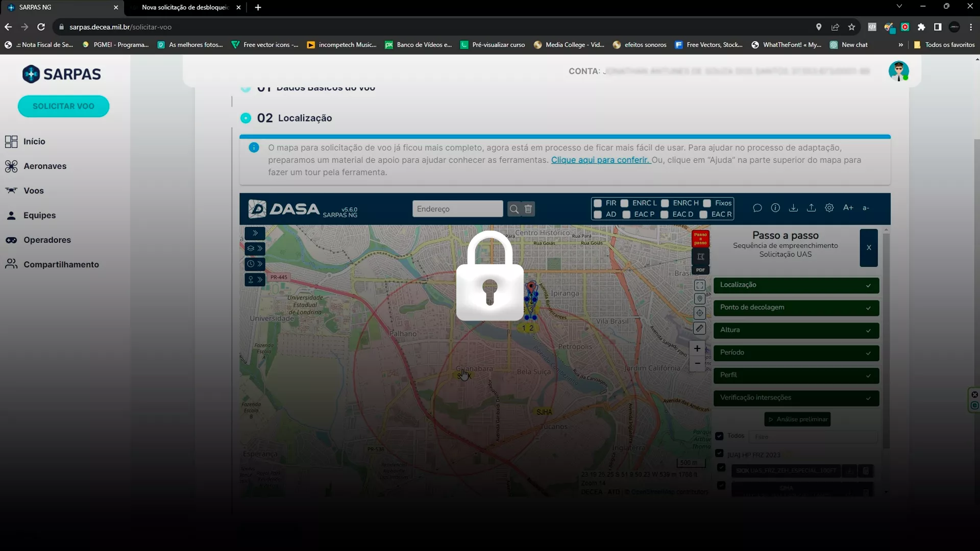Expand the first chevron panel on map left
The image size is (980, 551).
(x=255, y=233)
